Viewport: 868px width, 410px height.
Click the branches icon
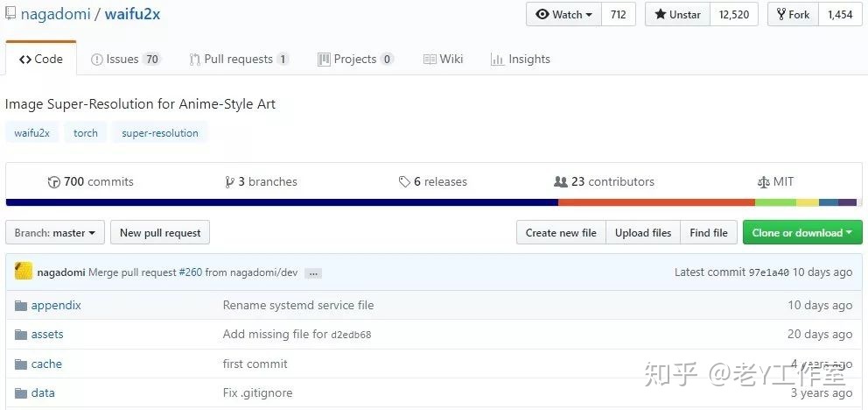pos(229,182)
